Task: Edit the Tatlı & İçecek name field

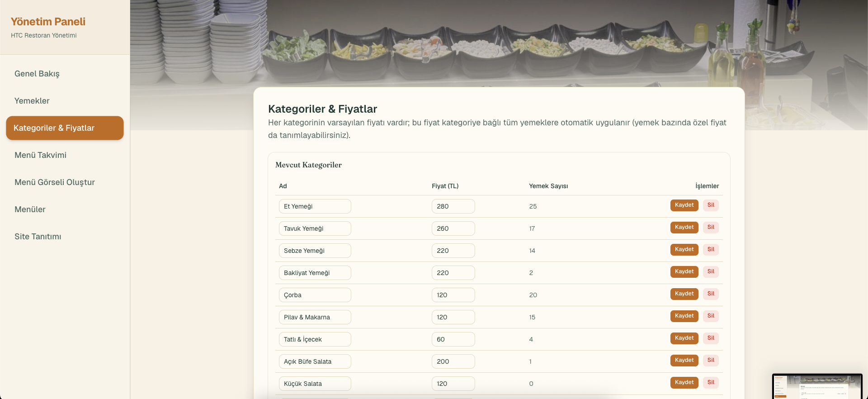Action: 315,339
